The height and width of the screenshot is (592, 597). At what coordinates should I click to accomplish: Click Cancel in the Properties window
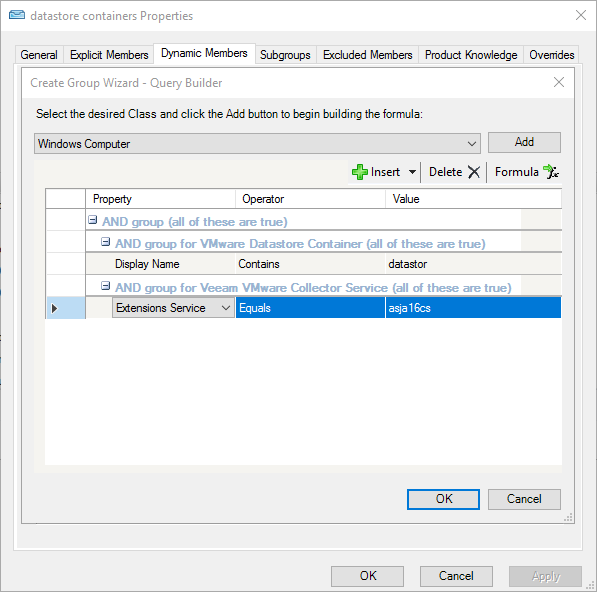(456, 576)
